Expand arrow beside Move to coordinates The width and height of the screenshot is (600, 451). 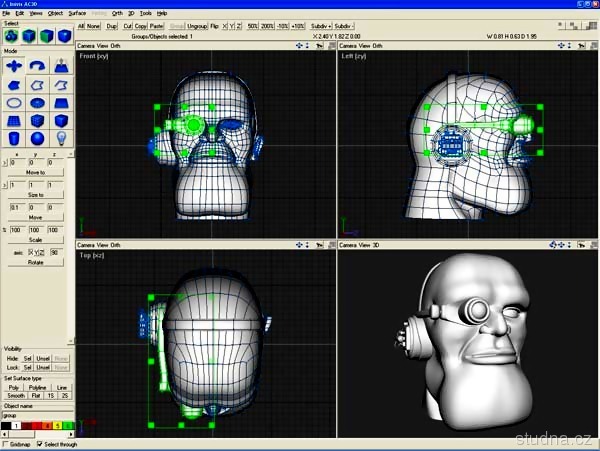point(3,161)
